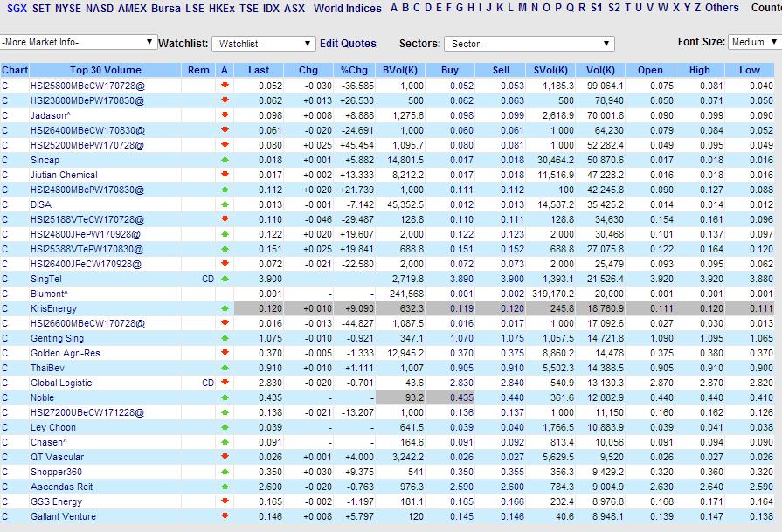Open the World Indices tab

[x=348, y=9]
